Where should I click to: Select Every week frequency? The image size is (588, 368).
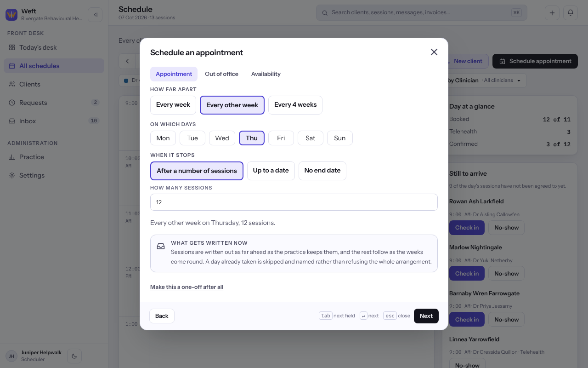point(173,105)
